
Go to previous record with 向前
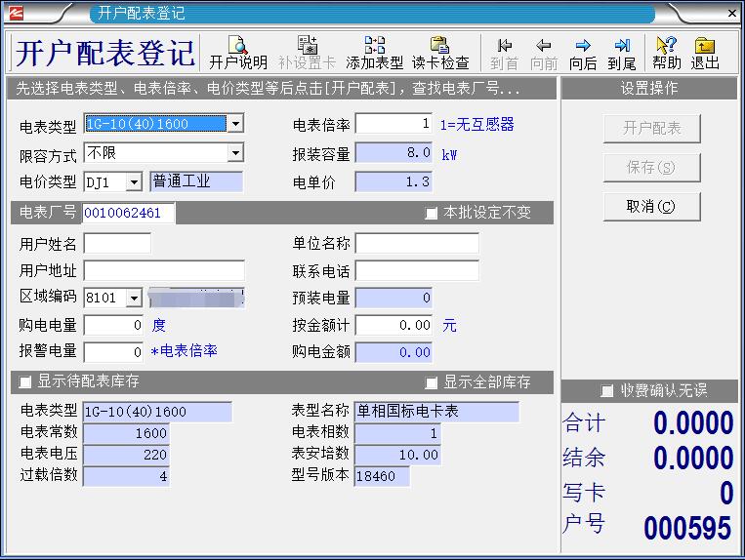click(544, 53)
